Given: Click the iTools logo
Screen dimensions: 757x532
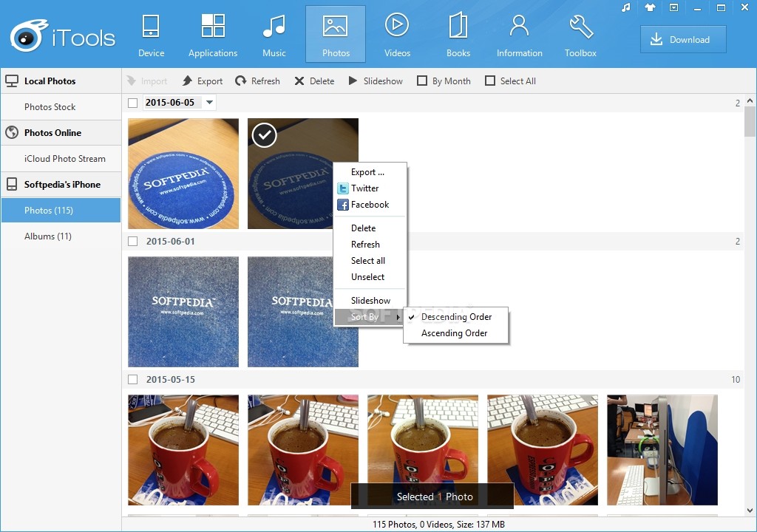Looking at the screenshot, I should pyautogui.click(x=63, y=35).
